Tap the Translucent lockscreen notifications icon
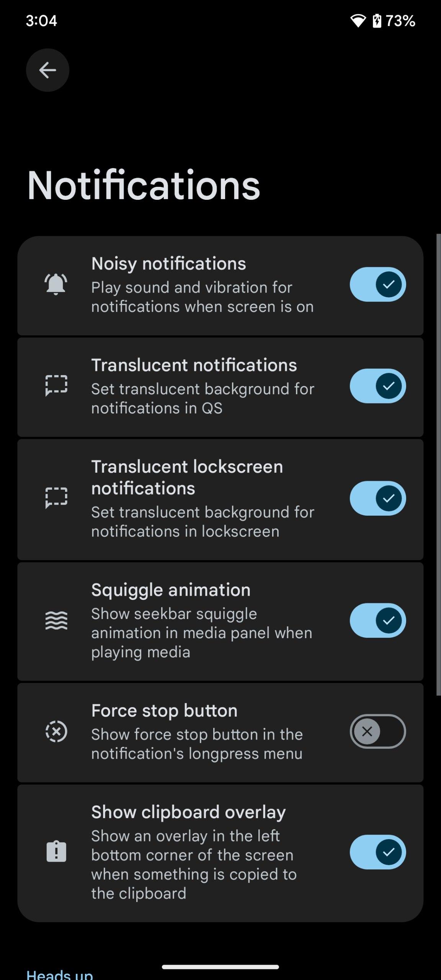The width and height of the screenshot is (441, 980). pyautogui.click(x=56, y=498)
